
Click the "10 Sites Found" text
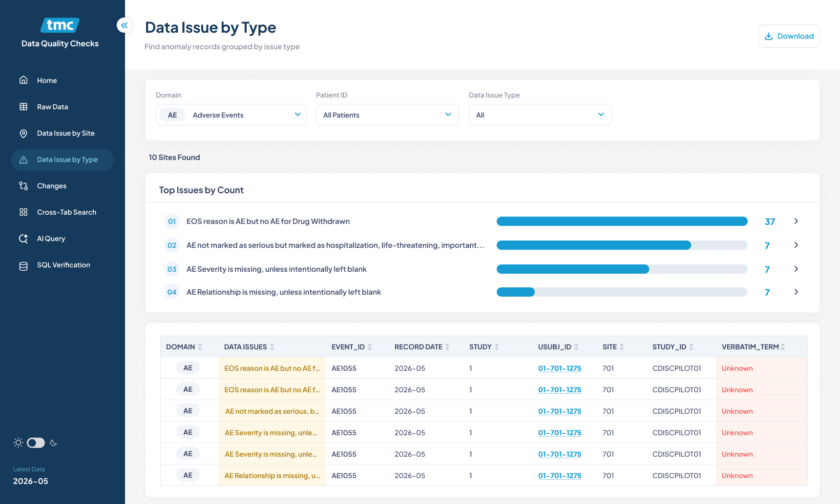(x=174, y=157)
